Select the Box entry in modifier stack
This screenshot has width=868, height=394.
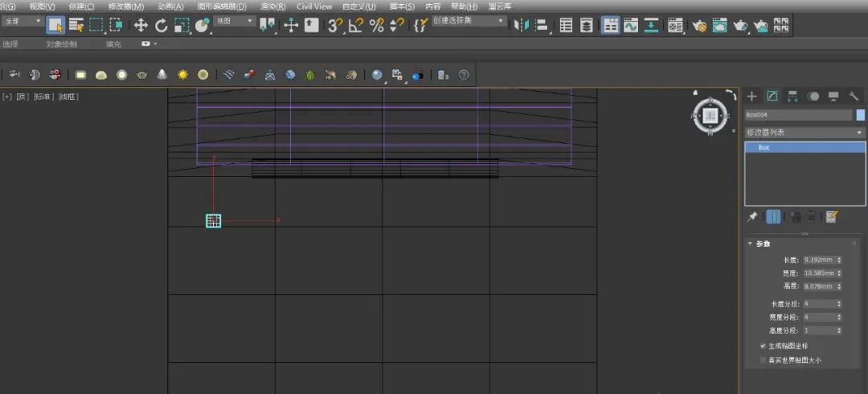(805, 147)
